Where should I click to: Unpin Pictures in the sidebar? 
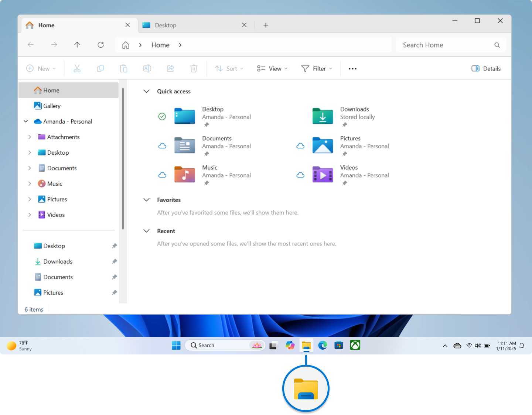114,292
